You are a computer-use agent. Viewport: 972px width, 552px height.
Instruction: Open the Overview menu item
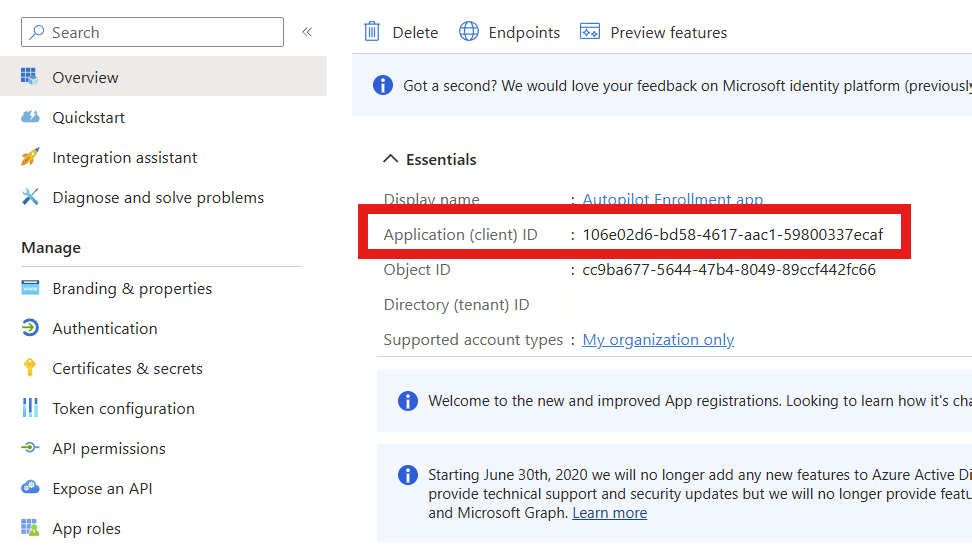[x=85, y=78]
